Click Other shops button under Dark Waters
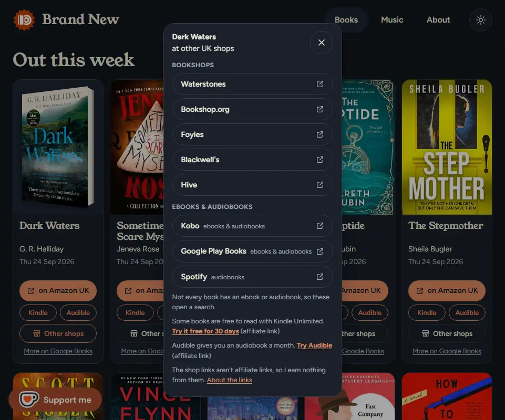Viewport: 505px width, 420px height. point(58,333)
